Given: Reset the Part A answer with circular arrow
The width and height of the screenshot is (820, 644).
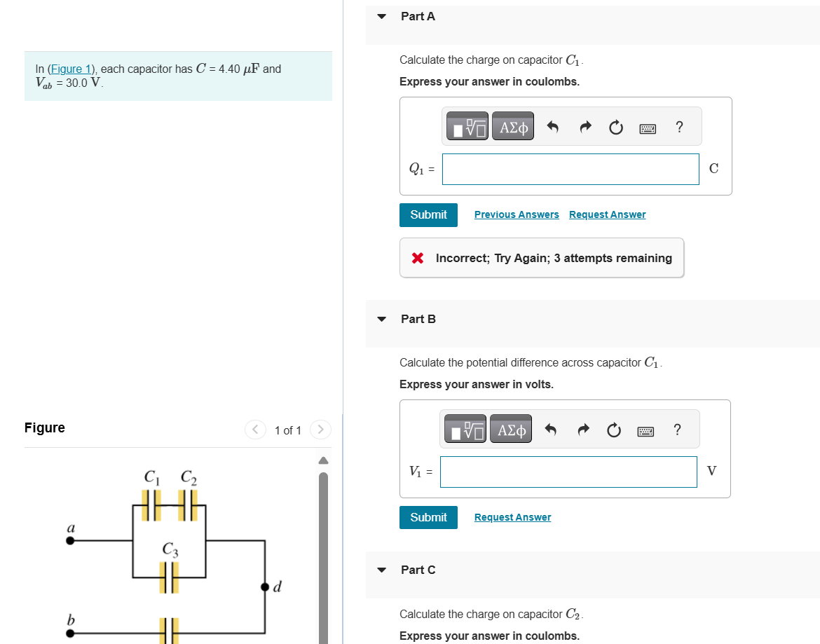Looking at the screenshot, I should (615, 128).
